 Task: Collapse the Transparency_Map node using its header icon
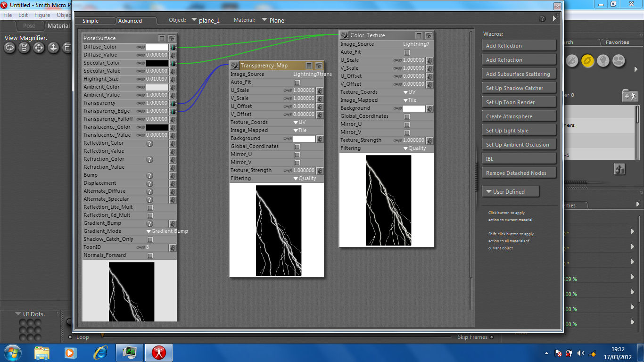click(234, 66)
